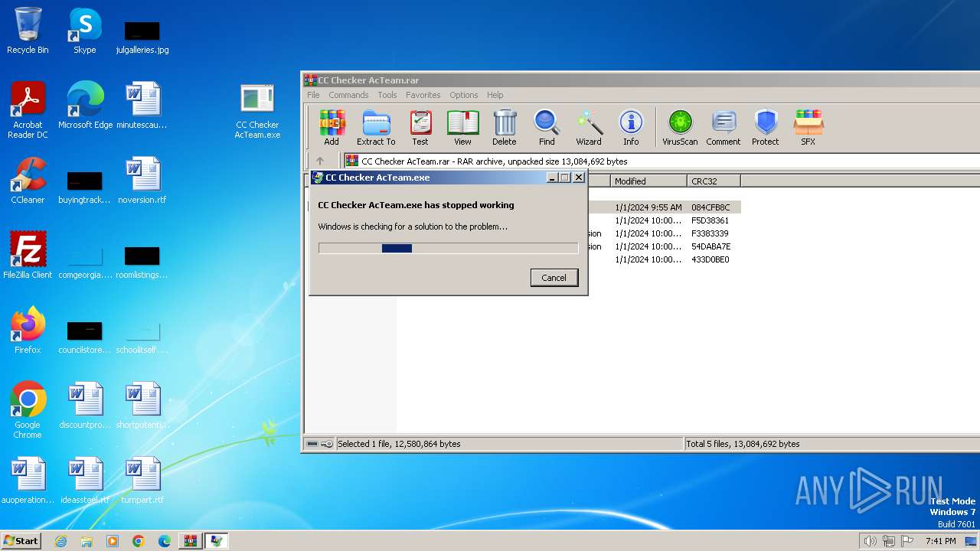Open the Options menu
Image resolution: width=980 pixels, height=551 pixels.
tap(464, 95)
